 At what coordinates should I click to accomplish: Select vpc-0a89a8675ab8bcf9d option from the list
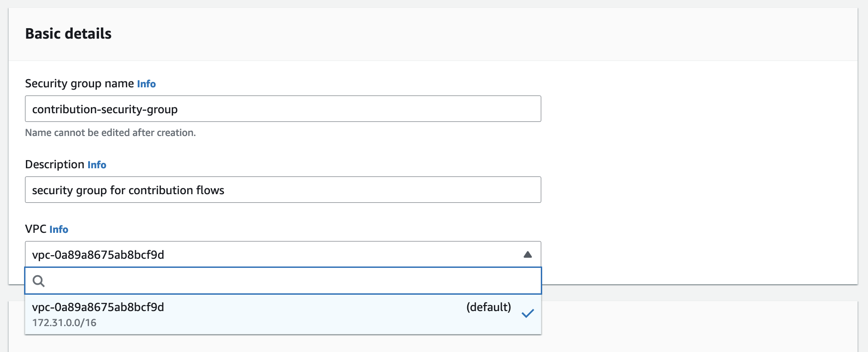coord(98,307)
